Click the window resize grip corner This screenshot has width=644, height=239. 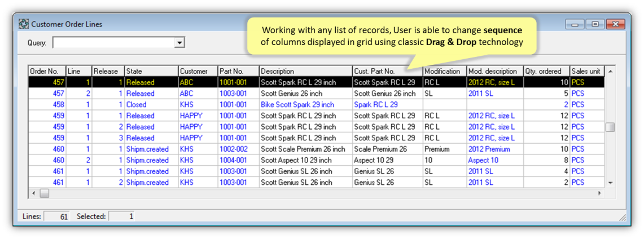623,217
